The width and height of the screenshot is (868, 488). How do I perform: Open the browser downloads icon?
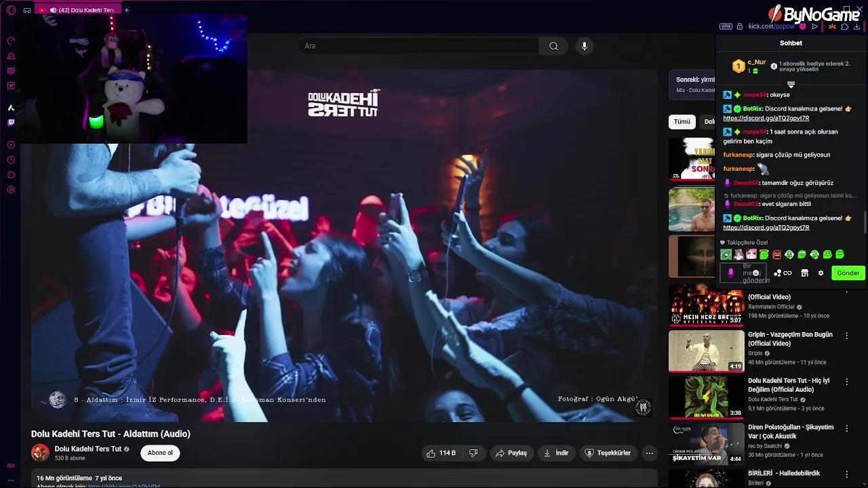click(x=856, y=26)
